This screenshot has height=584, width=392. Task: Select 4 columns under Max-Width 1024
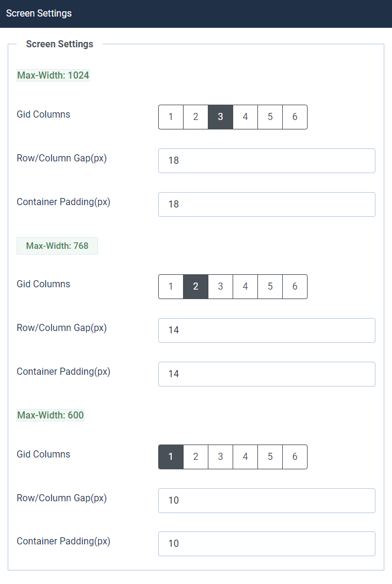pos(246,117)
